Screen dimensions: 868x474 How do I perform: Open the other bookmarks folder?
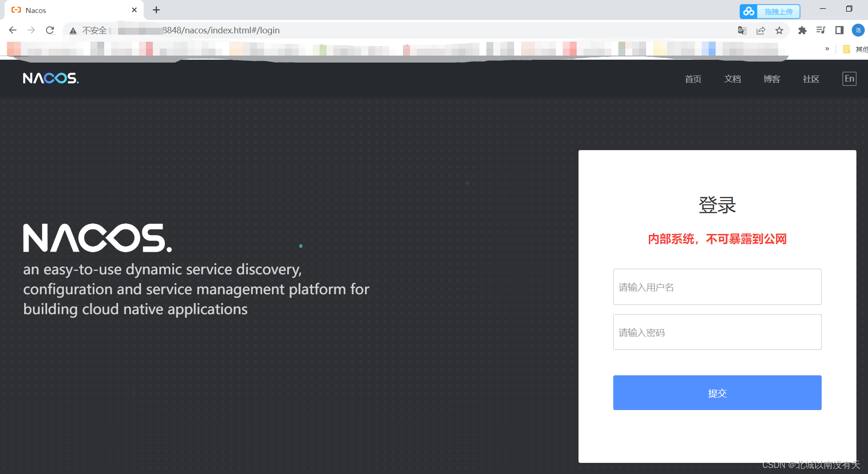(x=855, y=49)
